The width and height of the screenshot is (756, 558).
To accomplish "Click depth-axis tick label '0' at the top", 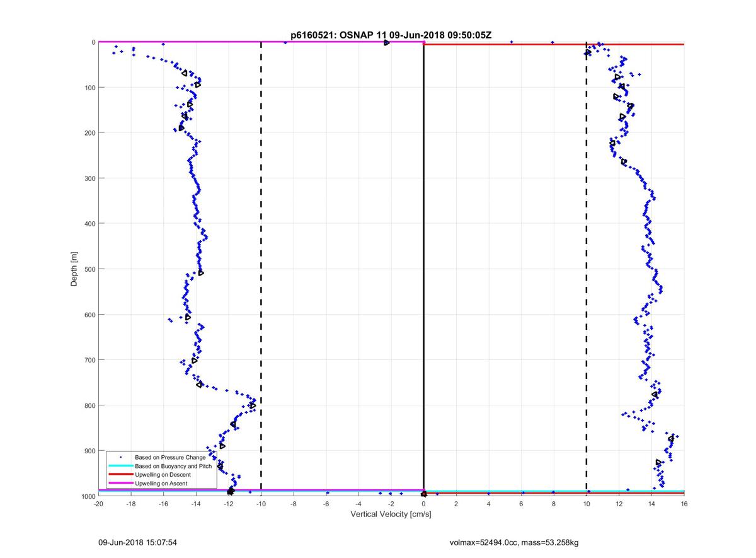I will [93, 42].
